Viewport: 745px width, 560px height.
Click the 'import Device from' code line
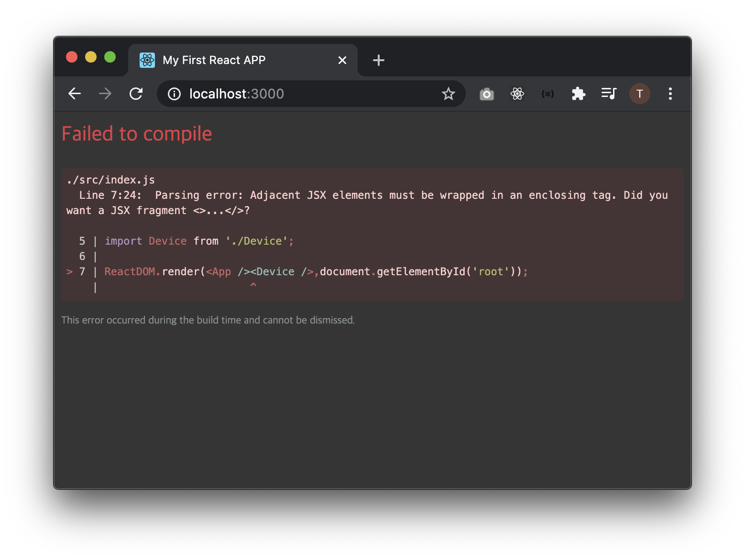click(x=186, y=241)
